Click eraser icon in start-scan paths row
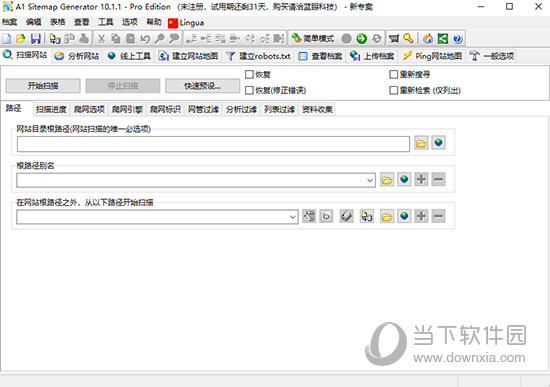550x387 pixels. tap(346, 216)
